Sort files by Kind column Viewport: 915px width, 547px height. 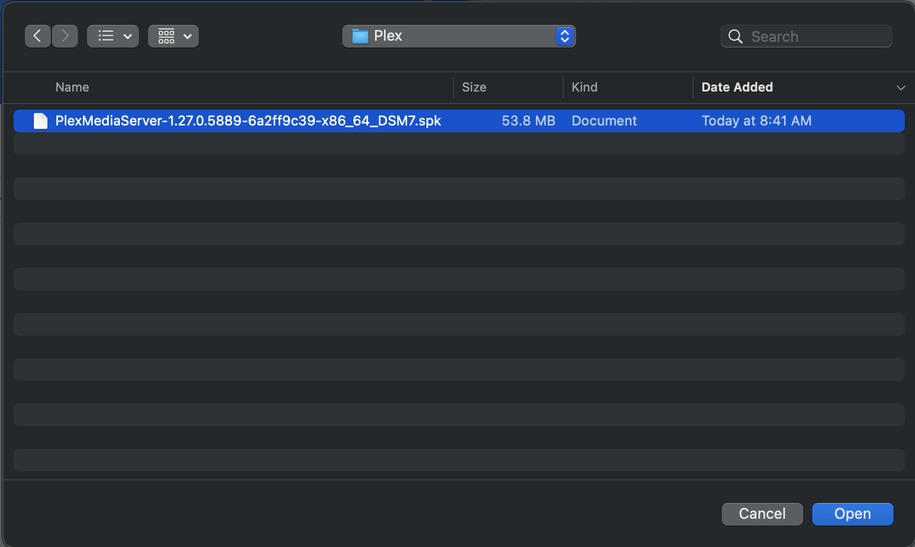pos(584,87)
